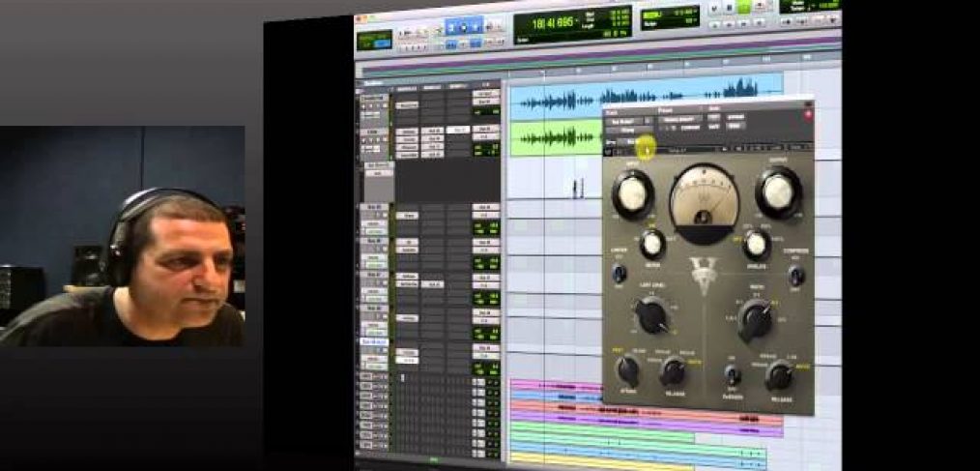This screenshot has height=471, width=980.
Task: Flip the Compressor in/out switch
Action: point(795,276)
